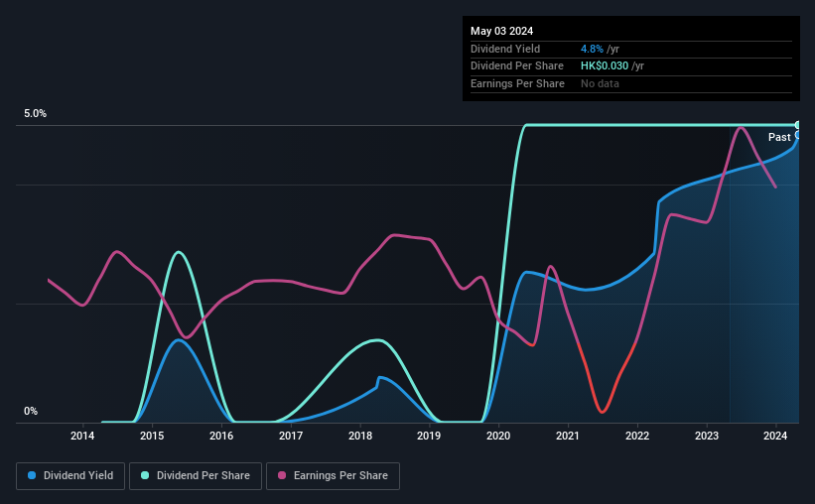Click the blue Dividend Yield endpoint marker below Past label
The width and height of the screenshot is (815, 504).
pos(797,135)
